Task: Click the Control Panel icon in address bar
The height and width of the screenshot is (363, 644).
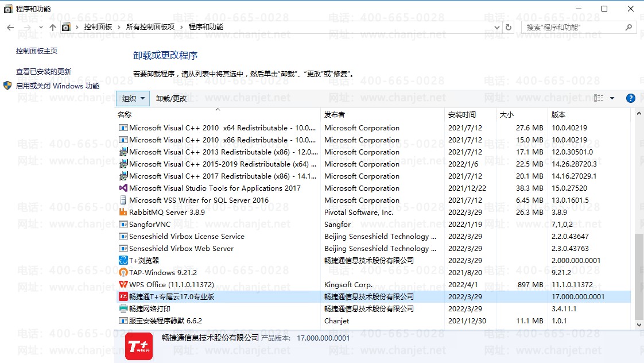Action: pyautogui.click(x=66, y=27)
